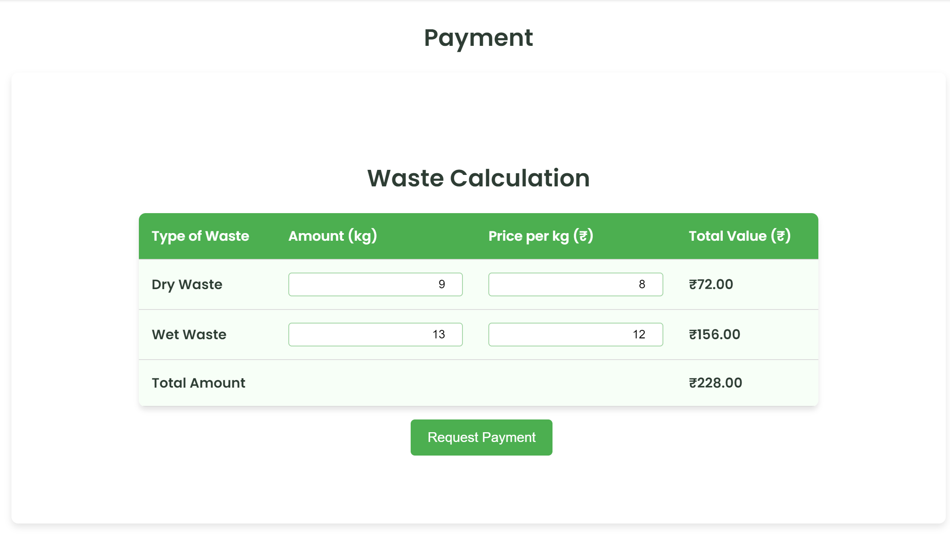Image resolution: width=950 pixels, height=560 pixels.
Task: Click the (kg) unit in the Amount header
Action: (x=362, y=236)
